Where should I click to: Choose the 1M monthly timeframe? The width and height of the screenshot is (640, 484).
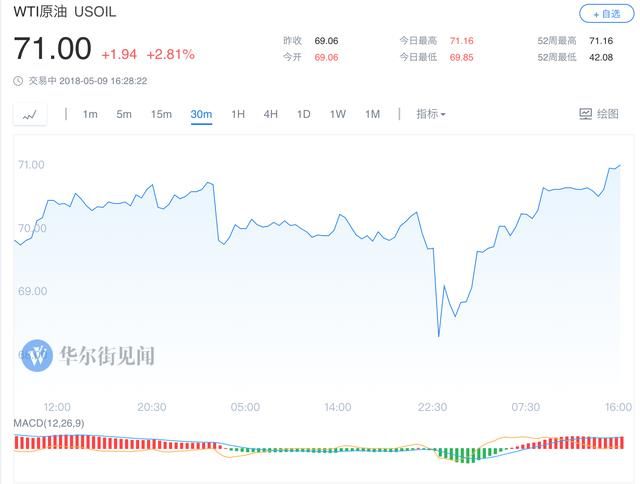pos(373,114)
